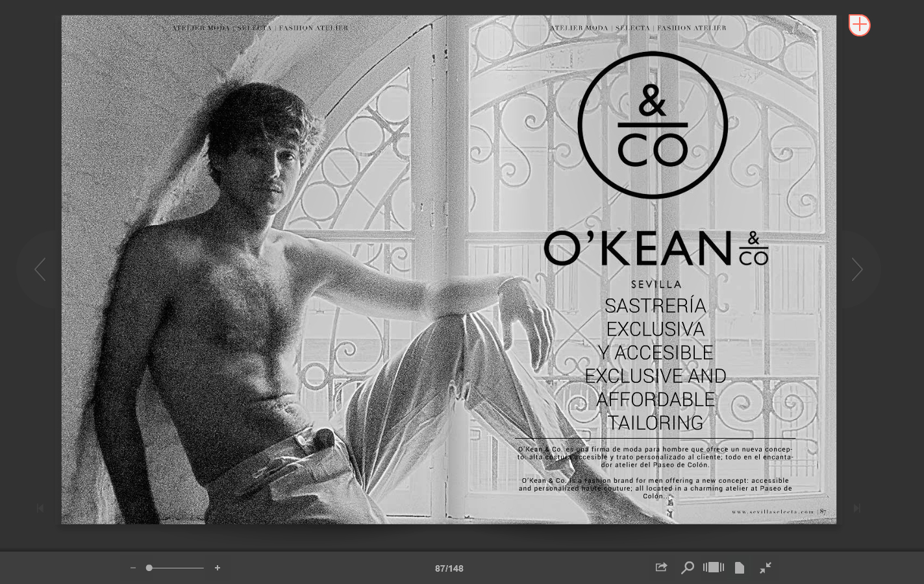
Task: Click the red plus icon at top right
Action: [859, 25]
